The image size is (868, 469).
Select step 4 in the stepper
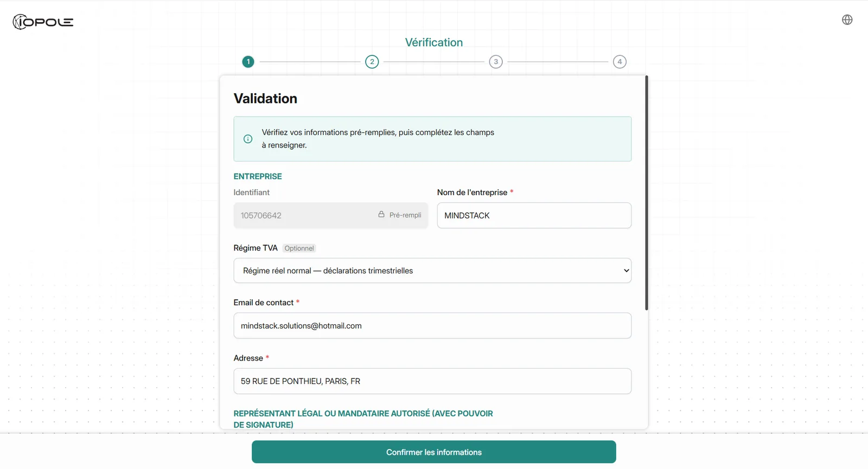pos(620,62)
